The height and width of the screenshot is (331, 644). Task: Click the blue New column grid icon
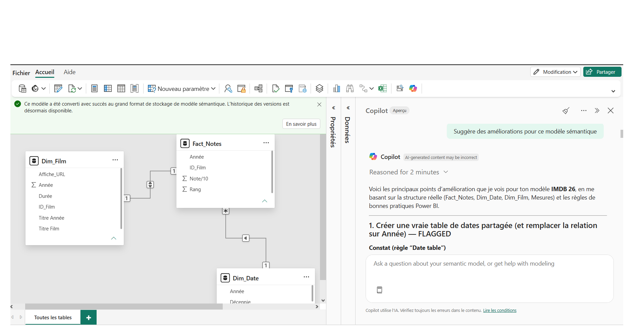(108, 89)
